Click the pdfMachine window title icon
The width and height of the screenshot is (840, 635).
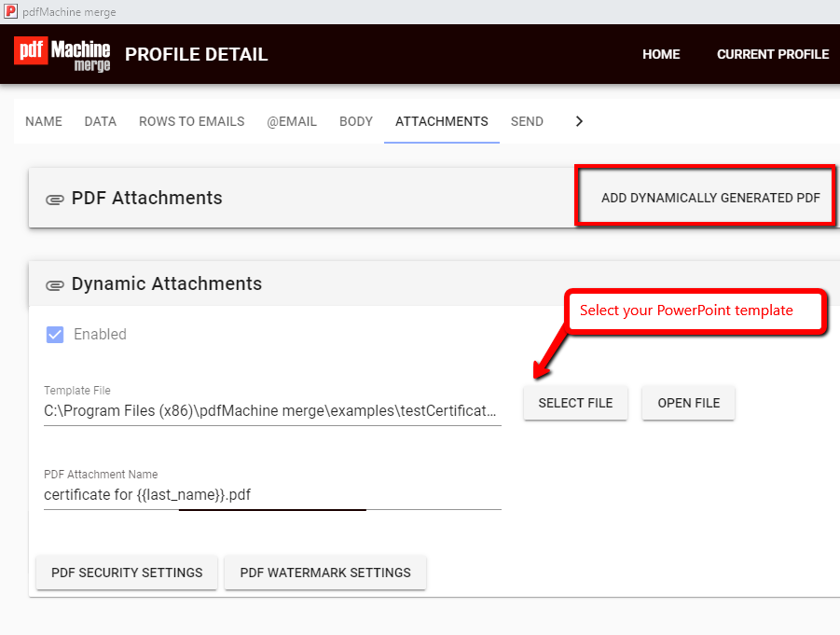point(10,11)
